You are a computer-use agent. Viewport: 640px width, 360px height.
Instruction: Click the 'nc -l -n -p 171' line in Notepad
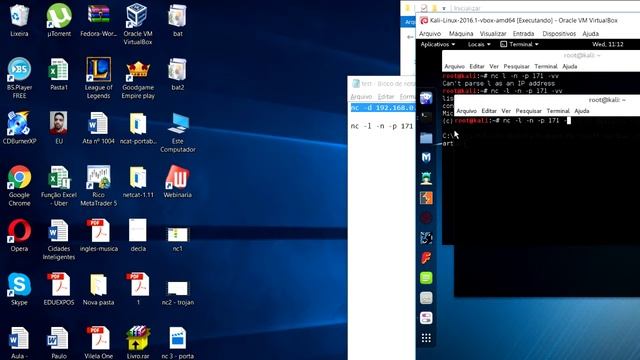click(382, 126)
